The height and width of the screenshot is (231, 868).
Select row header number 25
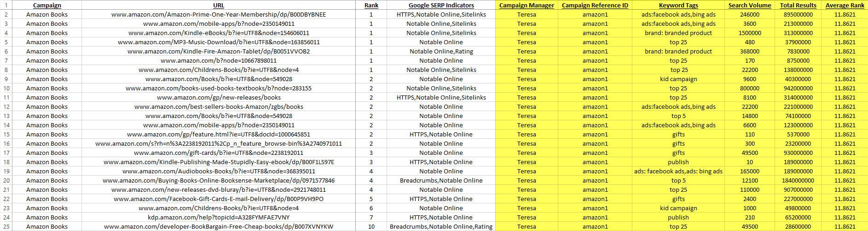click(6, 226)
